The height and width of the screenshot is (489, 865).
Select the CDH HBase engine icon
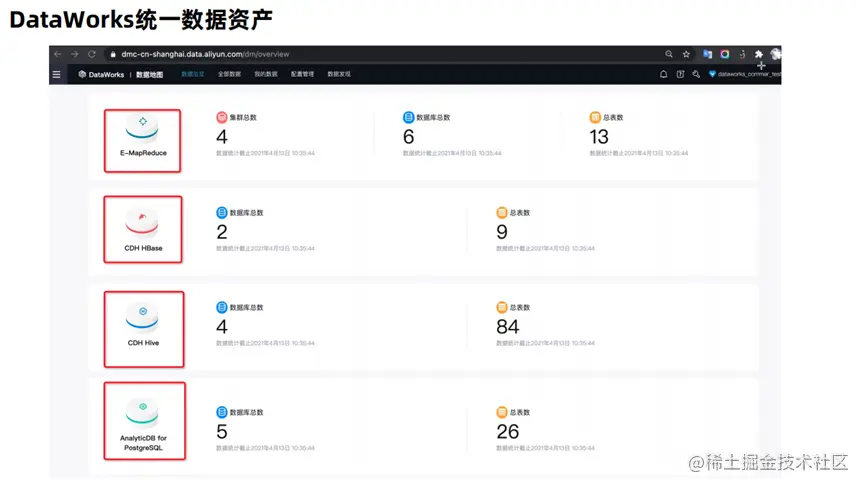(x=142, y=222)
